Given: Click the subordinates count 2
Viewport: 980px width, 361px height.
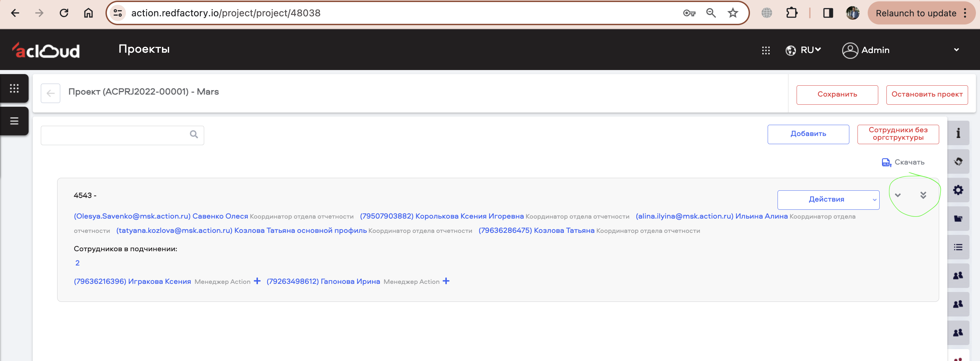Looking at the screenshot, I should [77, 263].
